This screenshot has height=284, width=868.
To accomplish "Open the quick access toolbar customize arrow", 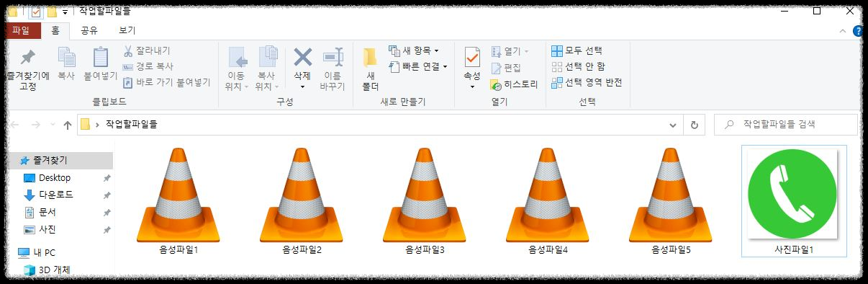I will [65, 12].
